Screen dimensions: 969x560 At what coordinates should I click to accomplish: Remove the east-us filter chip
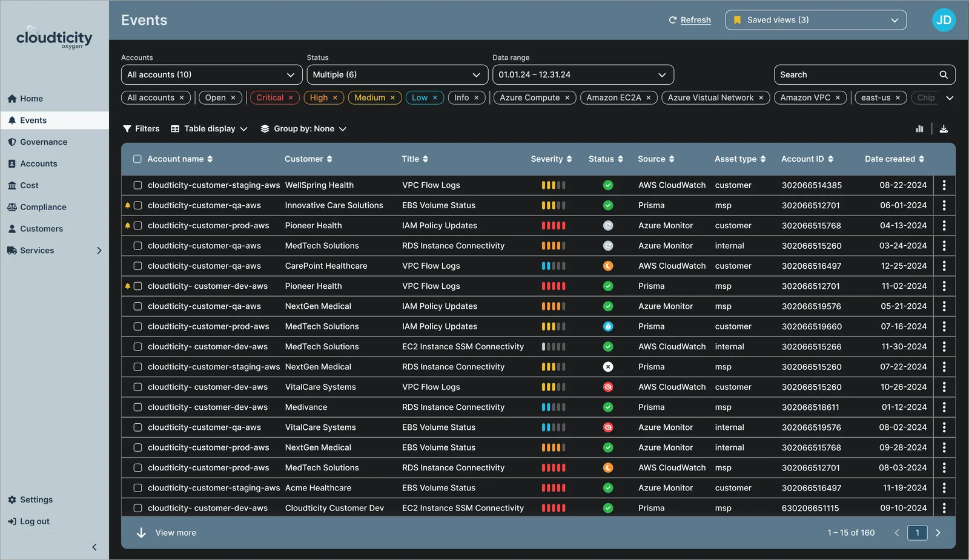click(898, 97)
